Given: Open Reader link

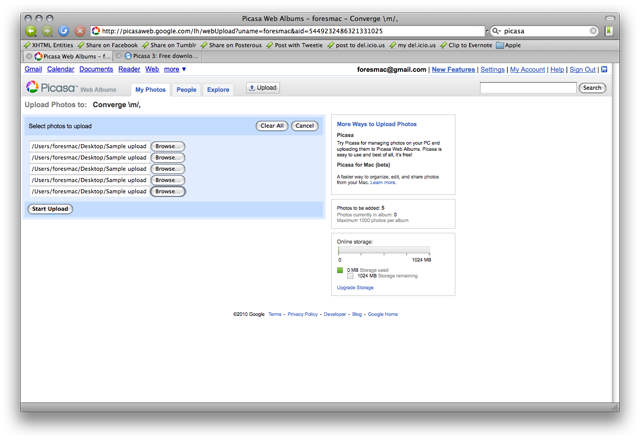Looking at the screenshot, I should [129, 69].
